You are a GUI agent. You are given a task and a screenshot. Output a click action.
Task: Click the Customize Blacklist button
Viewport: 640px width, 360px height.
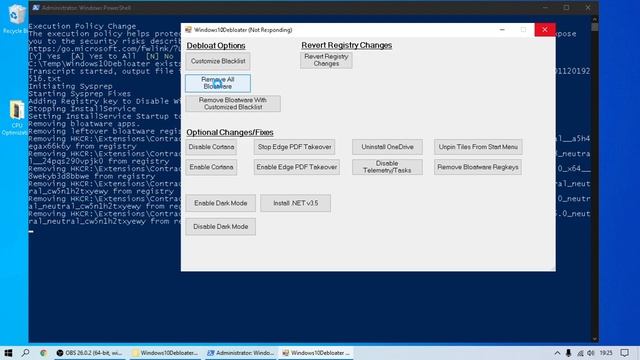coord(218,61)
